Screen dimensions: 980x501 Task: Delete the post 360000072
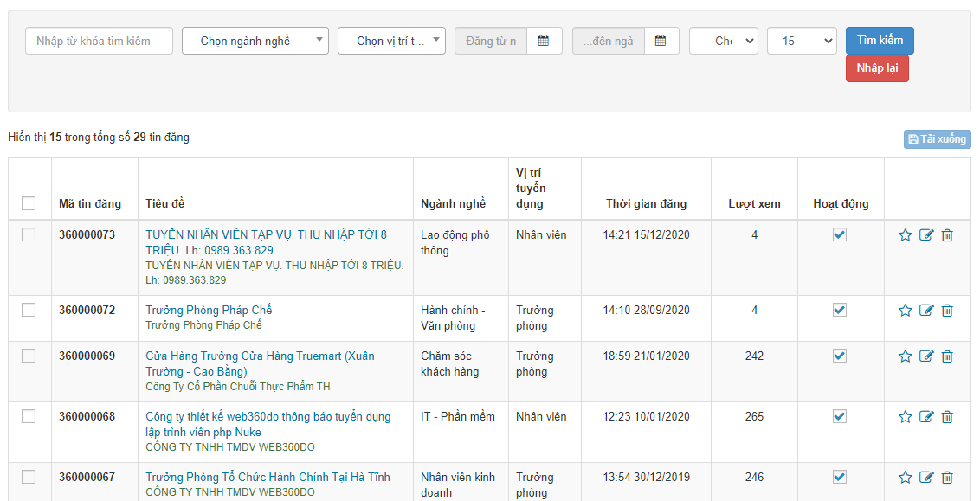click(x=947, y=310)
